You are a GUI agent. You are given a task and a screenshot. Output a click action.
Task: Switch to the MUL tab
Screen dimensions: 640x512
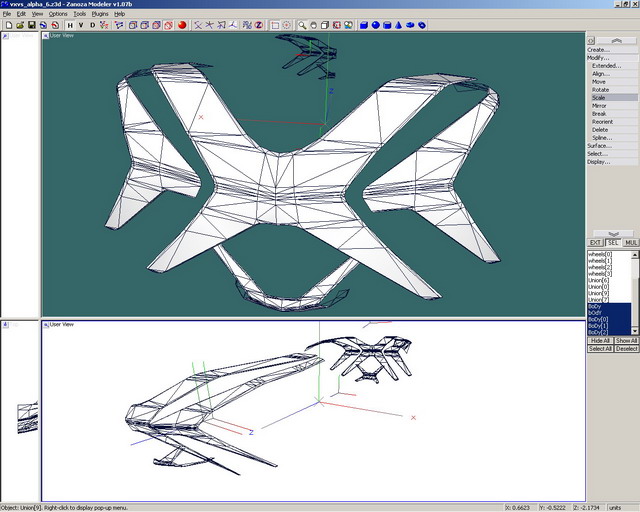[631, 242]
